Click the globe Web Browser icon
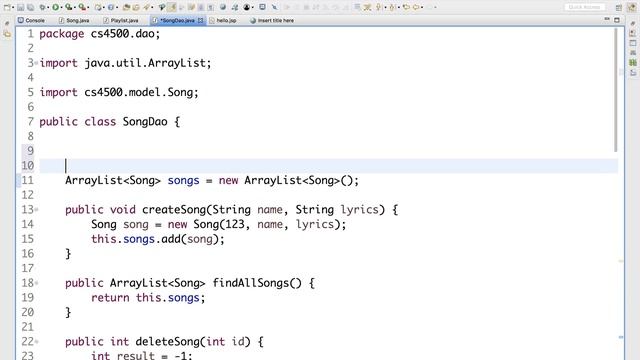The image size is (640, 360). point(223,7)
